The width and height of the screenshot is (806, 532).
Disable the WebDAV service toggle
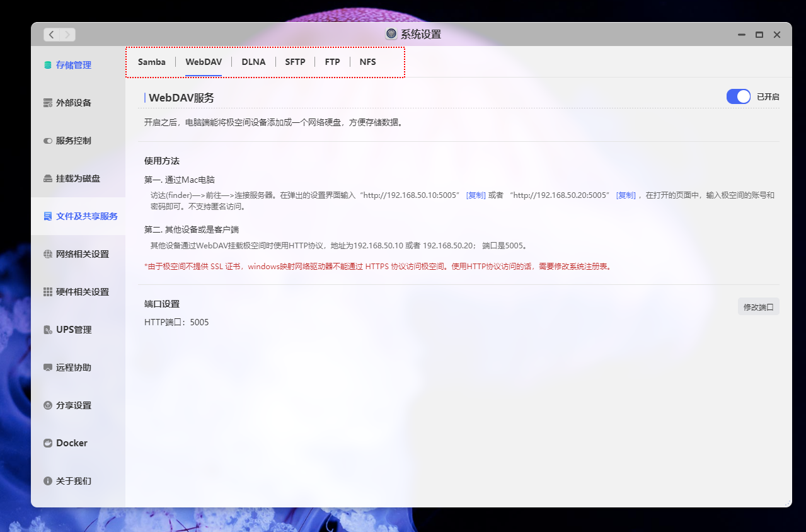coord(738,96)
